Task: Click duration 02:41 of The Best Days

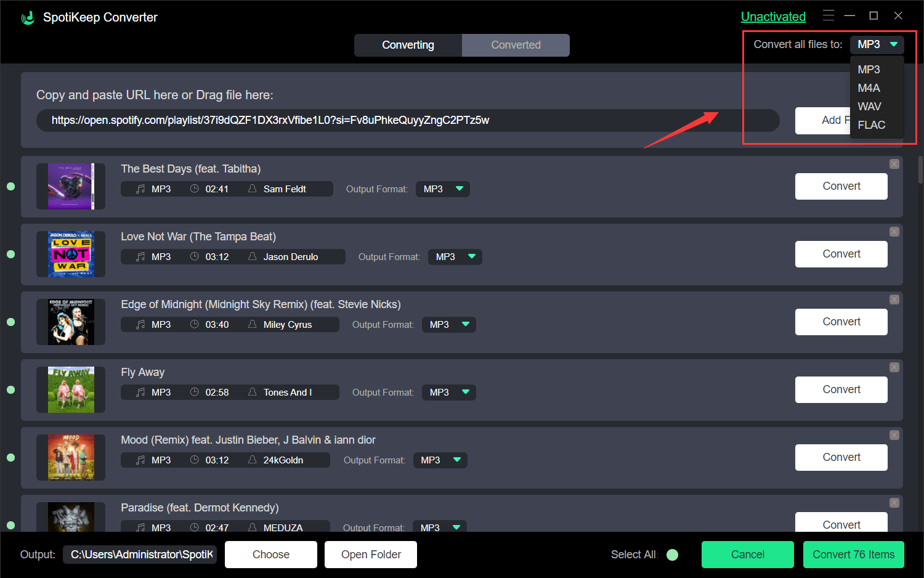Action: pos(217,189)
